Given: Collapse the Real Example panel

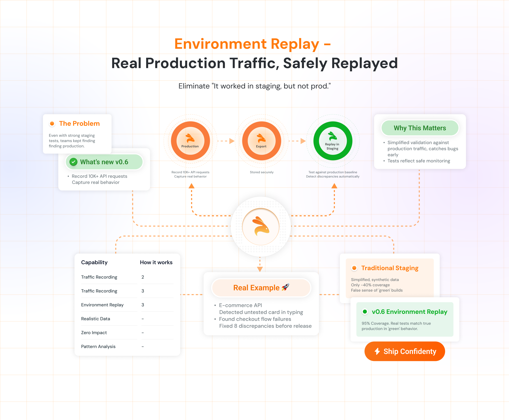Looking at the screenshot, I should click(x=261, y=288).
